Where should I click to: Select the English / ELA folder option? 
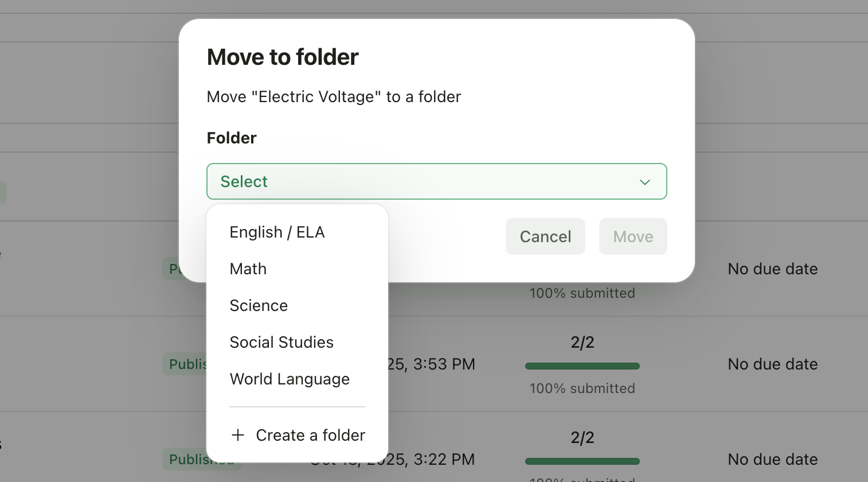click(277, 232)
